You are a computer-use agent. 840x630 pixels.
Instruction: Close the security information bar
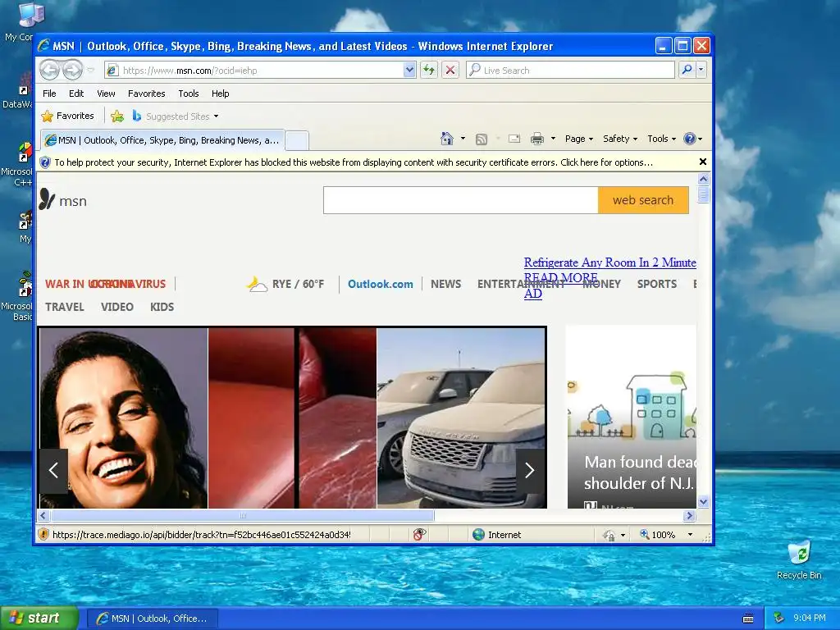[703, 162]
